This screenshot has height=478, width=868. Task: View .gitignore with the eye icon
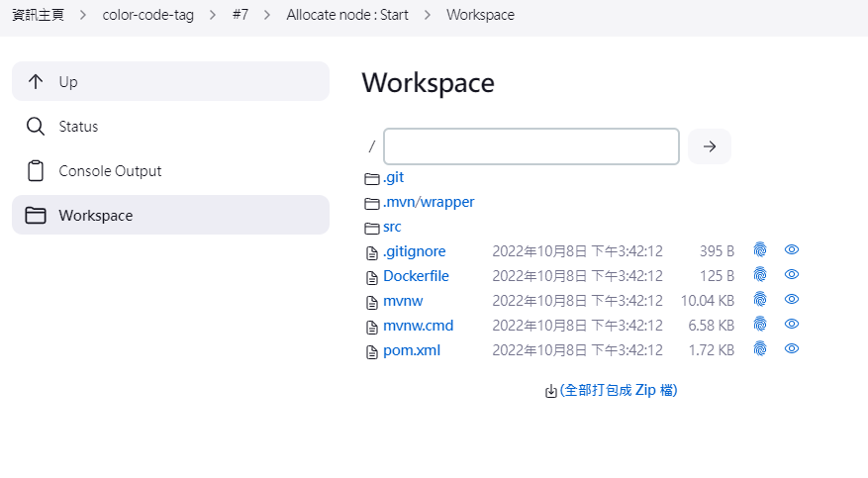792,250
